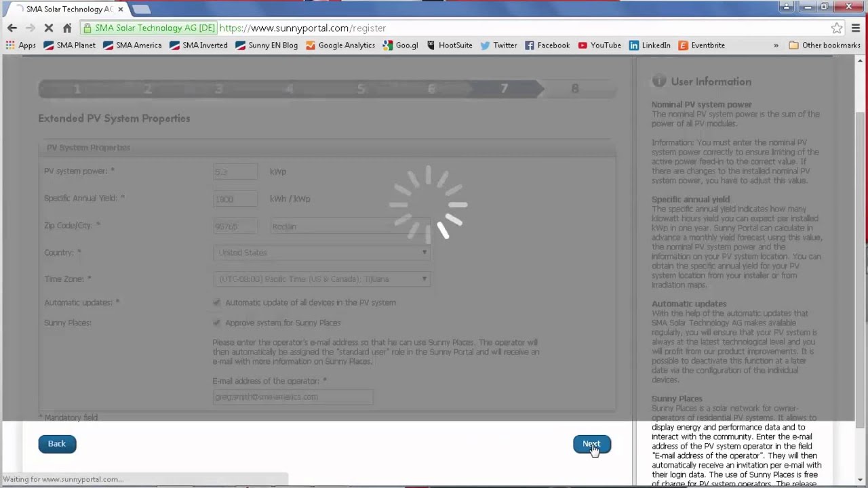Open the Other bookmarks folder
The height and width of the screenshot is (488, 868).
pyautogui.click(x=824, y=45)
